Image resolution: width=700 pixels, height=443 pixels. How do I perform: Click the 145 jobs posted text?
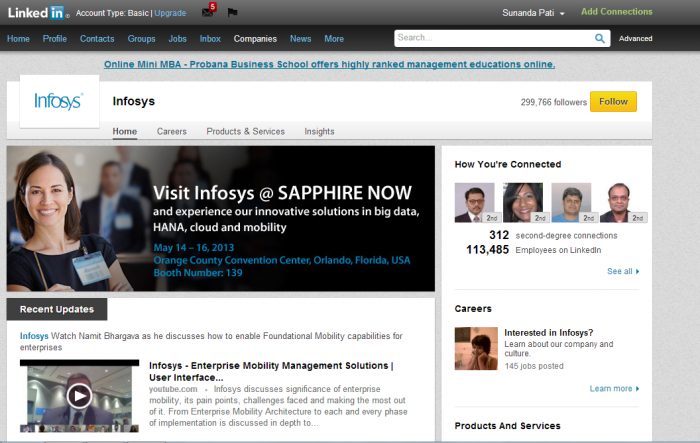tap(534, 366)
